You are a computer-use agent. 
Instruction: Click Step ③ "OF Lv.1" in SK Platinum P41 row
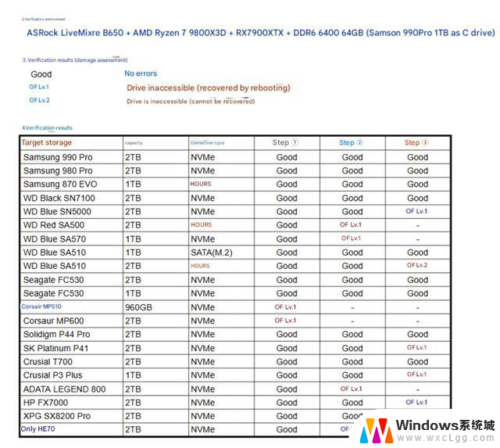416,347
